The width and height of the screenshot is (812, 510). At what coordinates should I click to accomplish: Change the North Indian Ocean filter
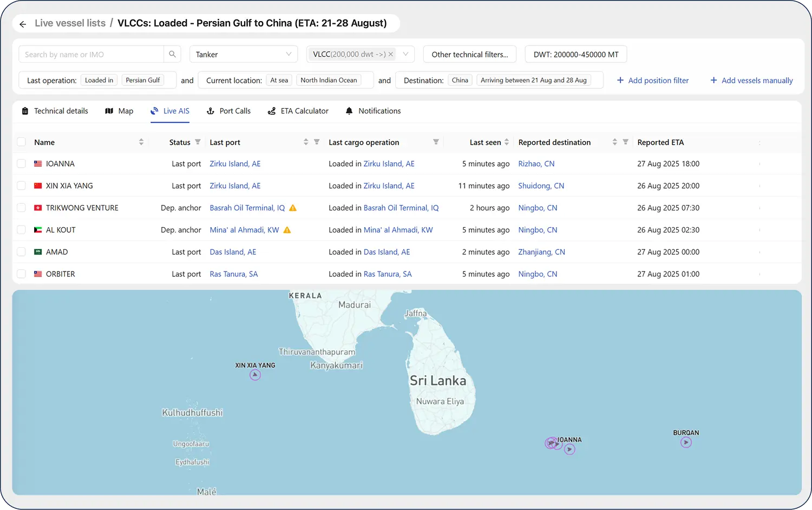pyautogui.click(x=329, y=80)
